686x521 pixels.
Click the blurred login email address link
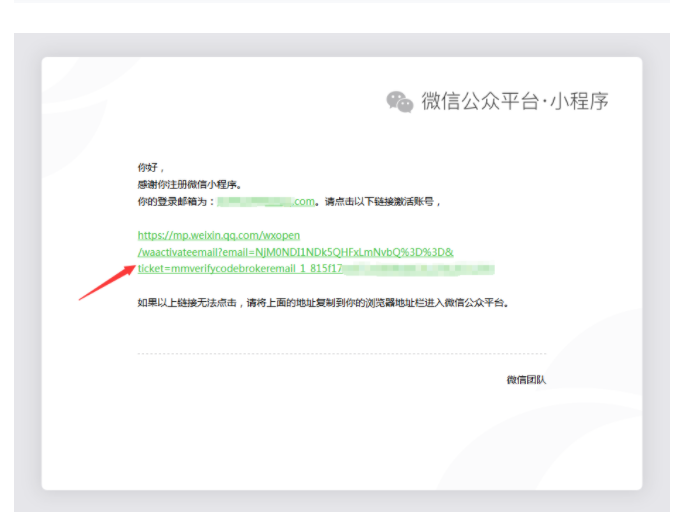click(x=266, y=202)
